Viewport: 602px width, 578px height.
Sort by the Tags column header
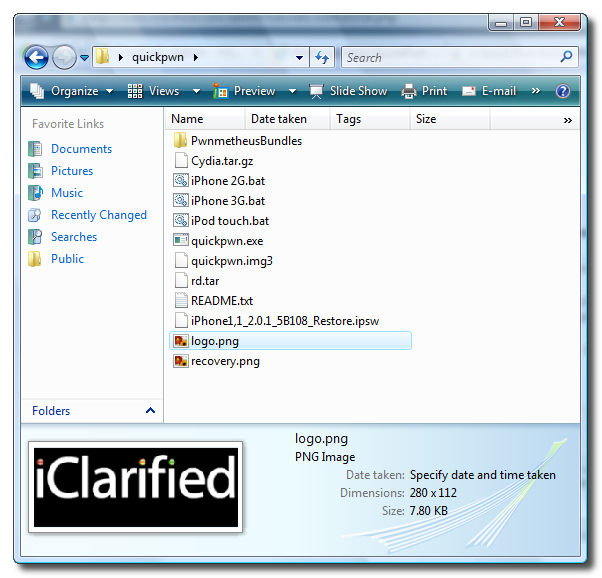[370, 119]
